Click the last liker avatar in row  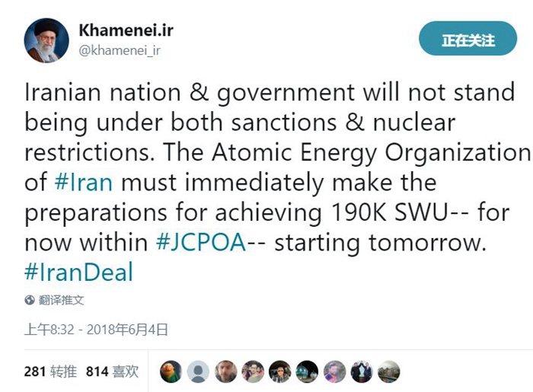388,371
